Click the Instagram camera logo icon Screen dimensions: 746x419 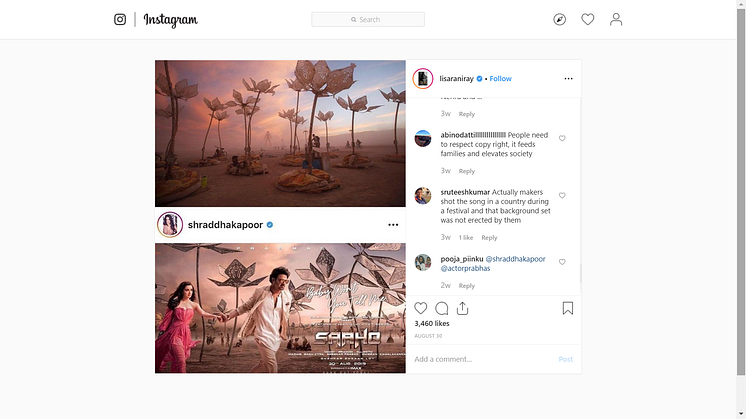pos(120,19)
